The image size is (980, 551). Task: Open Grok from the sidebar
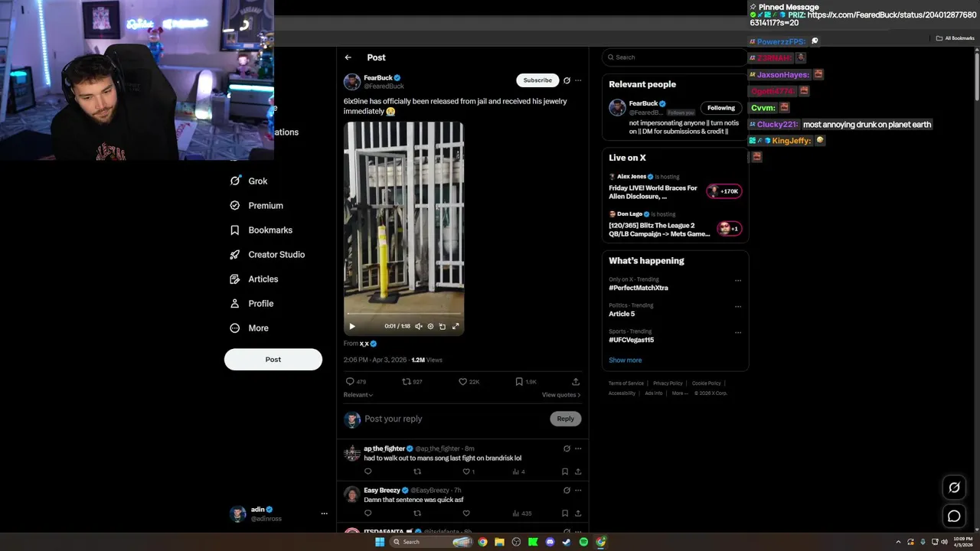[249, 181]
